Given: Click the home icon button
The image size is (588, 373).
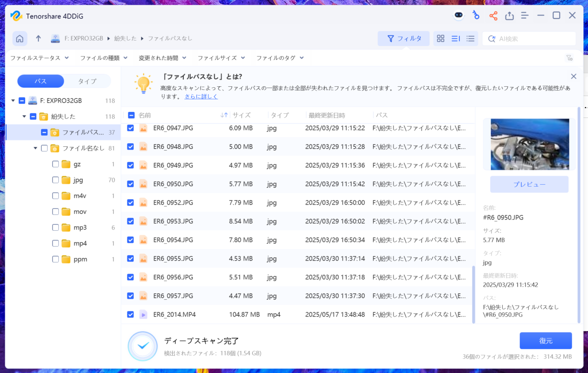Looking at the screenshot, I should (20, 38).
